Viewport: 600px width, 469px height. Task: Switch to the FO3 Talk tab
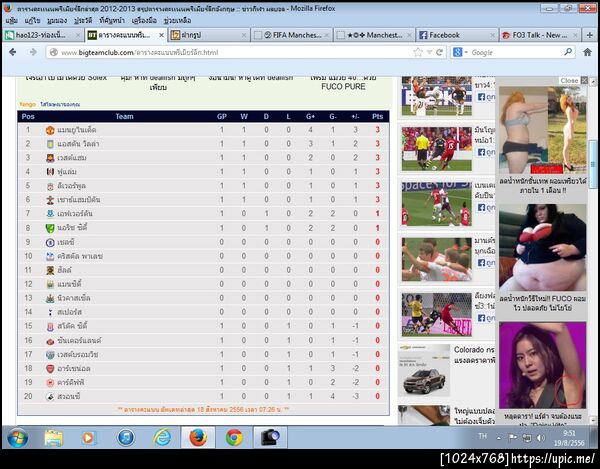coord(540,35)
